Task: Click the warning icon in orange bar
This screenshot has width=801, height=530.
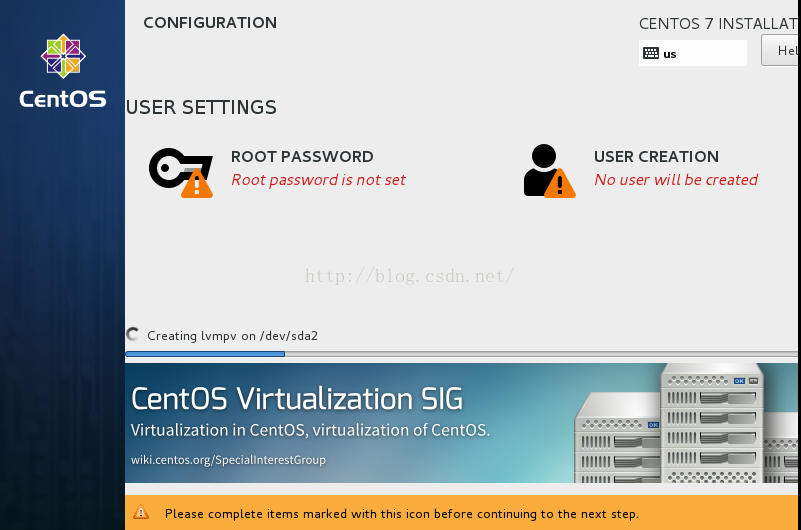Action: [141, 512]
